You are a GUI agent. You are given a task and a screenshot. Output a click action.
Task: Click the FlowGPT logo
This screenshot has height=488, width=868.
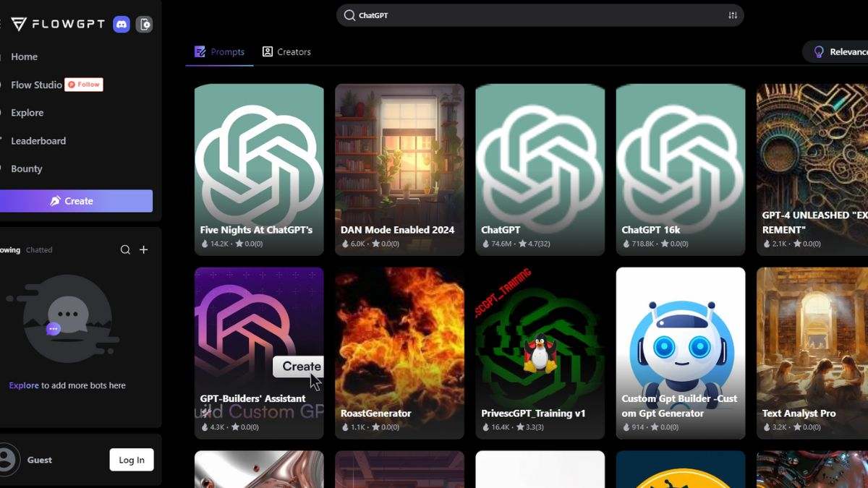(x=59, y=24)
